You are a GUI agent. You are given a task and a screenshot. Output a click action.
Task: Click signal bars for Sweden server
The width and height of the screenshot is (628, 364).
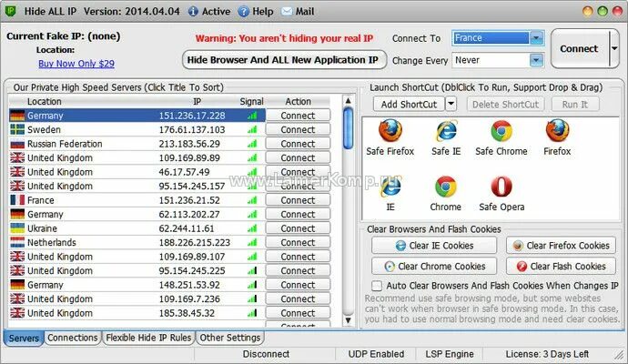point(252,130)
